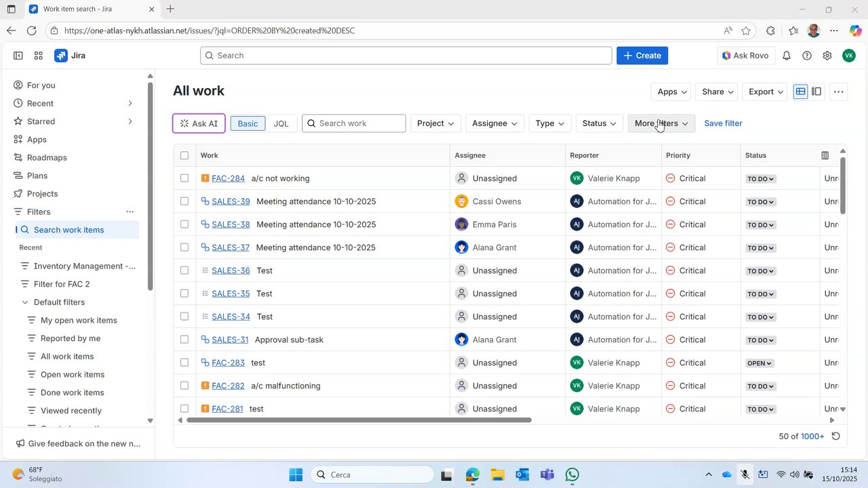868x488 pixels.
Task: Open Roadmaps in the sidebar
Action: [76, 157]
